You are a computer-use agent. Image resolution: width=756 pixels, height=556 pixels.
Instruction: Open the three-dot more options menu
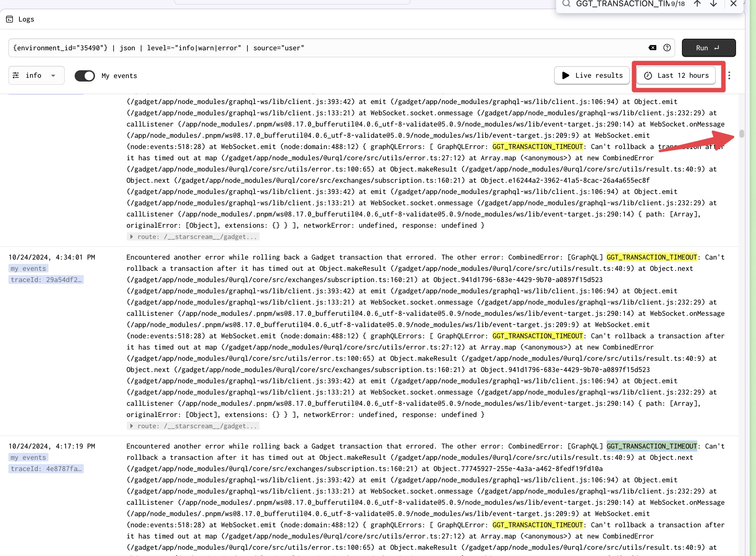tap(729, 75)
